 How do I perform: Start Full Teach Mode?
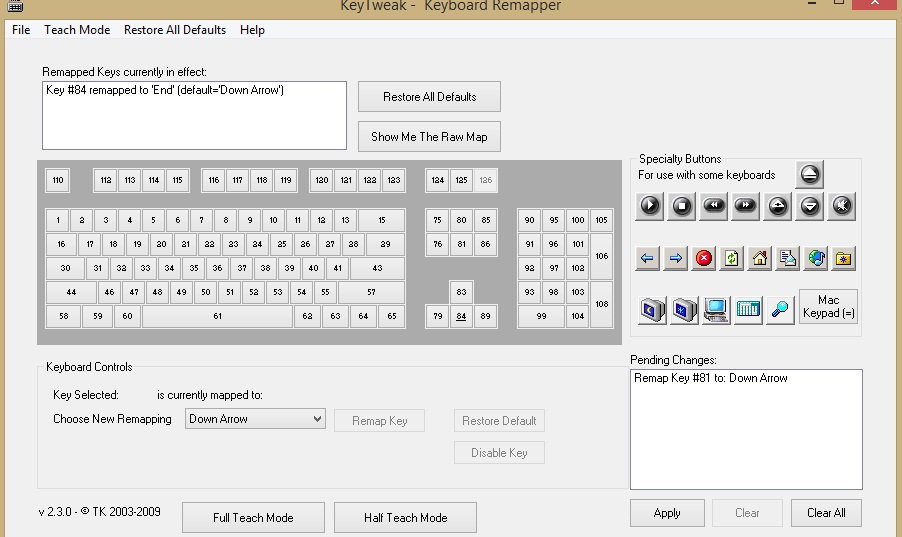click(253, 517)
